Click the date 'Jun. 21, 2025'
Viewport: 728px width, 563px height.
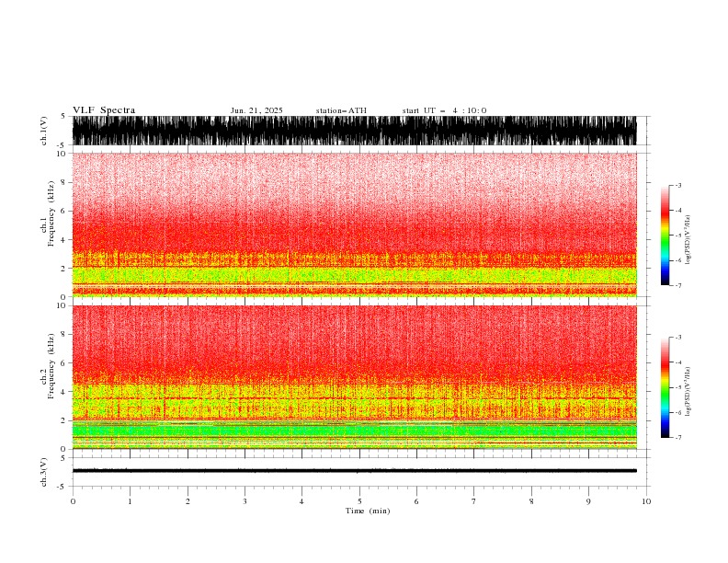tap(256, 110)
